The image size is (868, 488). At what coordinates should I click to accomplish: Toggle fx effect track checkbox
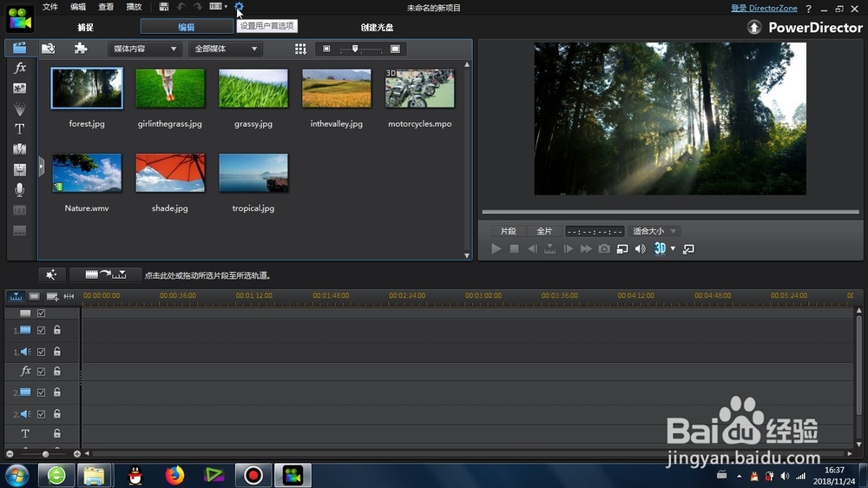pos(41,372)
